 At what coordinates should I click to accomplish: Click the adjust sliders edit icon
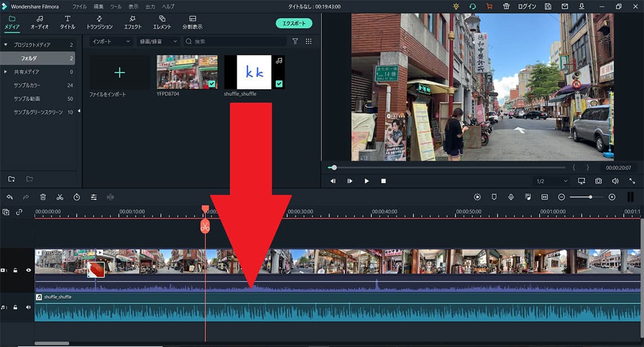point(94,197)
